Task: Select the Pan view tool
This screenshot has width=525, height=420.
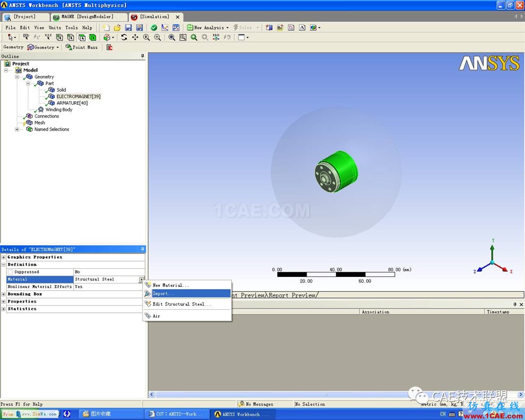Action: pyautogui.click(x=135, y=37)
